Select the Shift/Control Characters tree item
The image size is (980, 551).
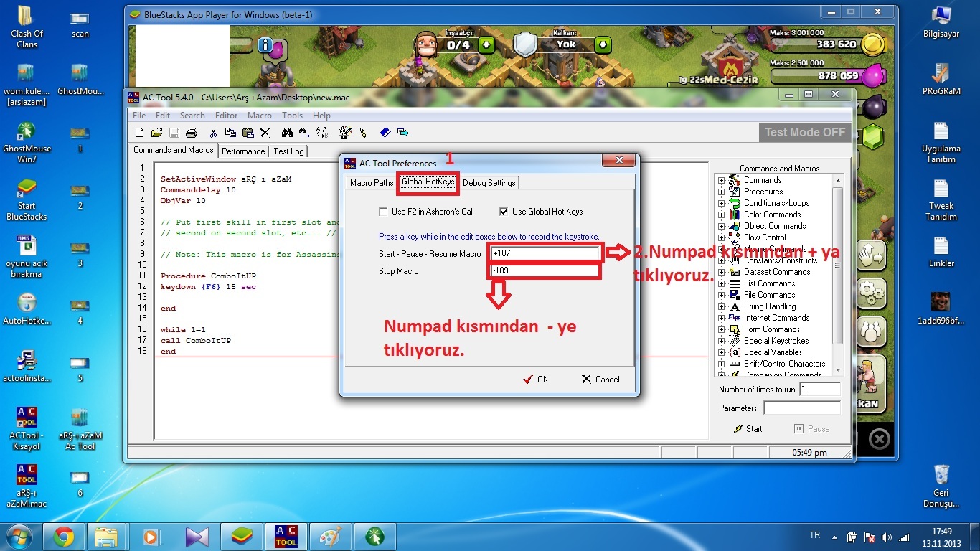tap(784, 364)
